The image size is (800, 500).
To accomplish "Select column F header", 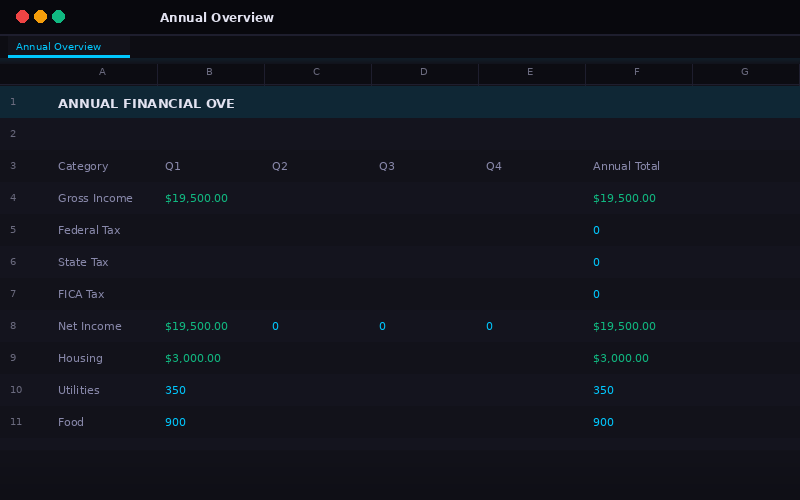I will tap(637, 72).
